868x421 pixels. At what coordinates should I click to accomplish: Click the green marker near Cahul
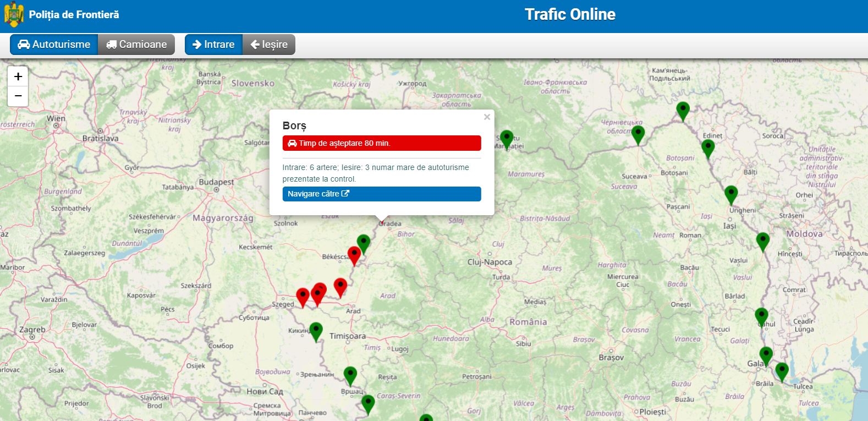(761, 316)
